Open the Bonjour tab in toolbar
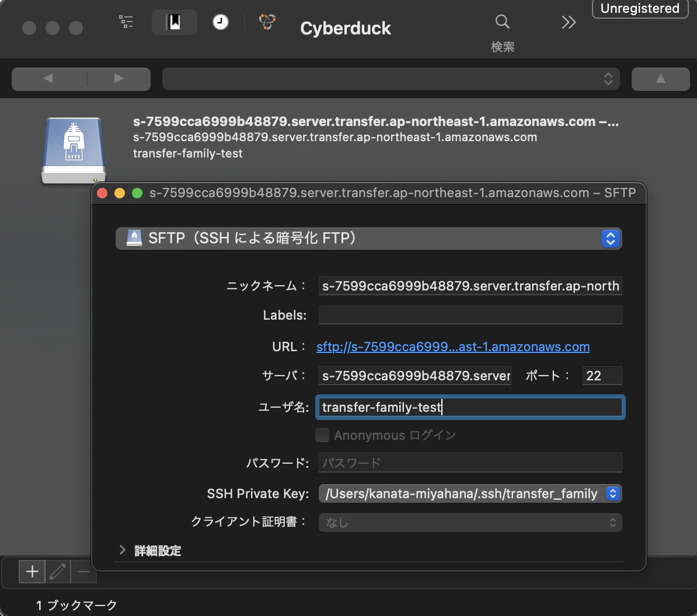 (x=267, y=22)
